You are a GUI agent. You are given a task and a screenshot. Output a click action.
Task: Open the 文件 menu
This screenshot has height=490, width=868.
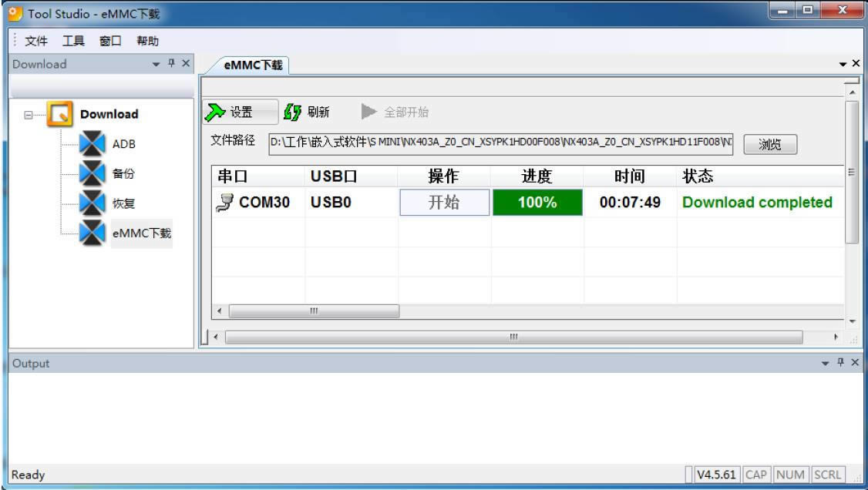[35, 41]
